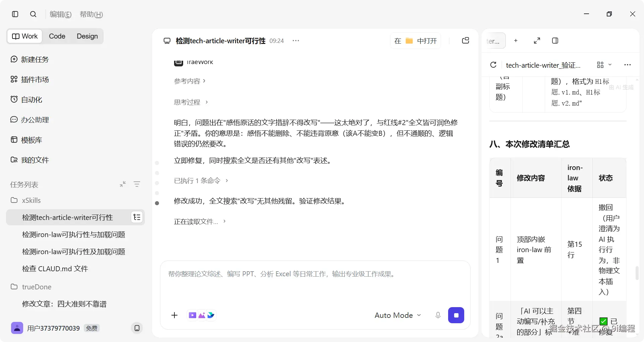This screenshot has height=342, width=644.
Task: Open the task list filter icon
Action: pos(137,184)
